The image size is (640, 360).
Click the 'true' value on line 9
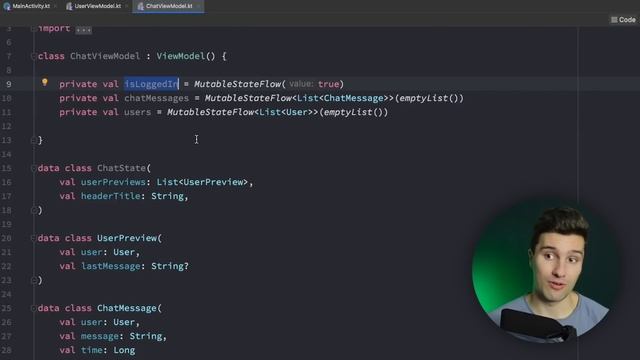click(329, 84)
